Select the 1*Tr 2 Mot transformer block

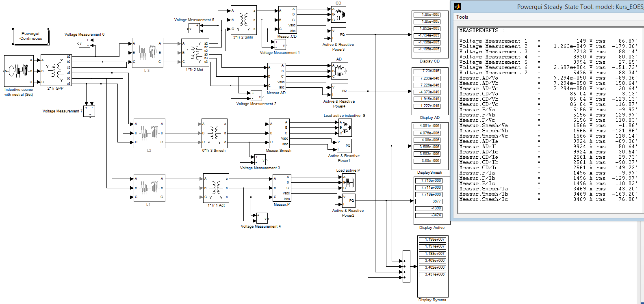tap(195, 53)
